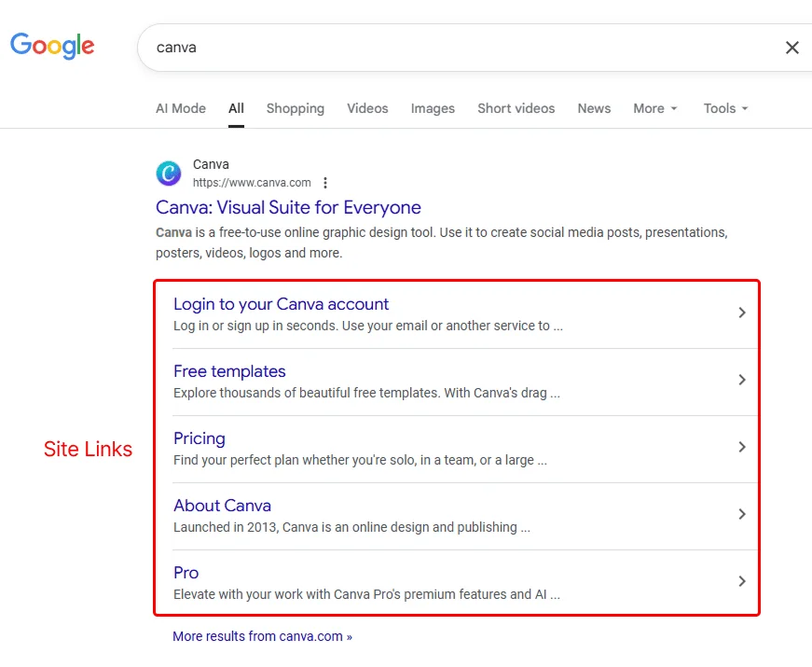
Task: Open the three-dot options menu beside canva.com
Action: tap(323, 183)
